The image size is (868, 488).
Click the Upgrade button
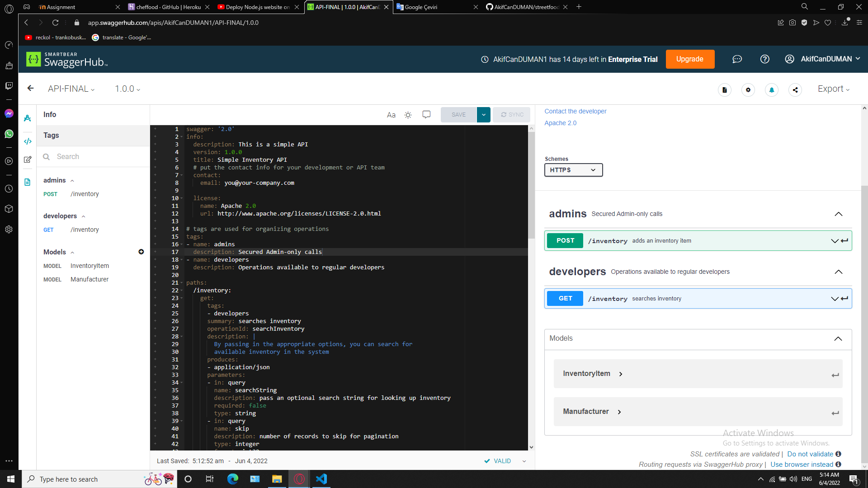tap(690, 59)
